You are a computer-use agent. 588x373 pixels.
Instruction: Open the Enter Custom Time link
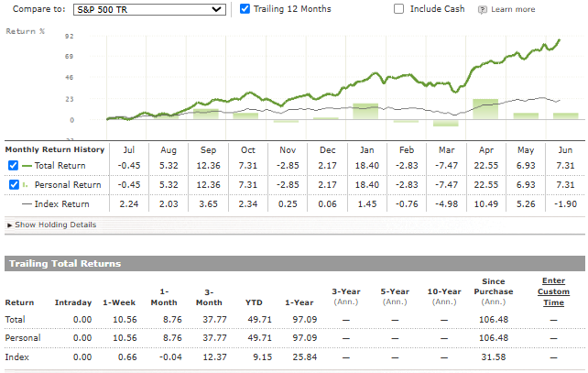point(553,291)
